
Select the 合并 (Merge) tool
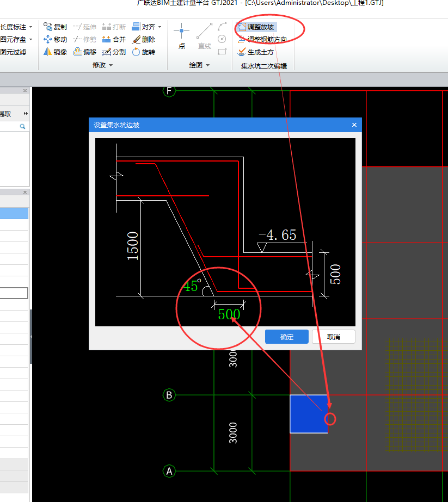(x=114, y=39)
